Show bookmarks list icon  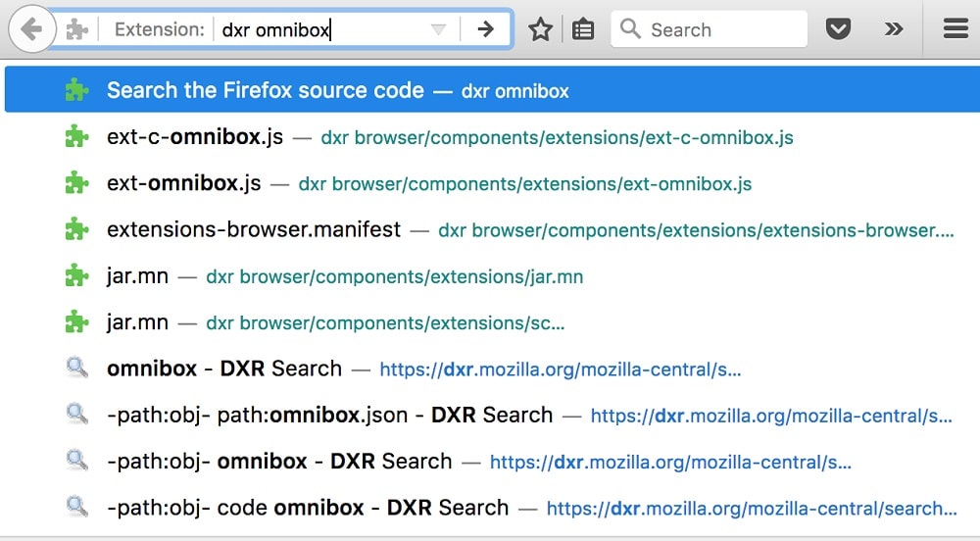coord(583,29)
